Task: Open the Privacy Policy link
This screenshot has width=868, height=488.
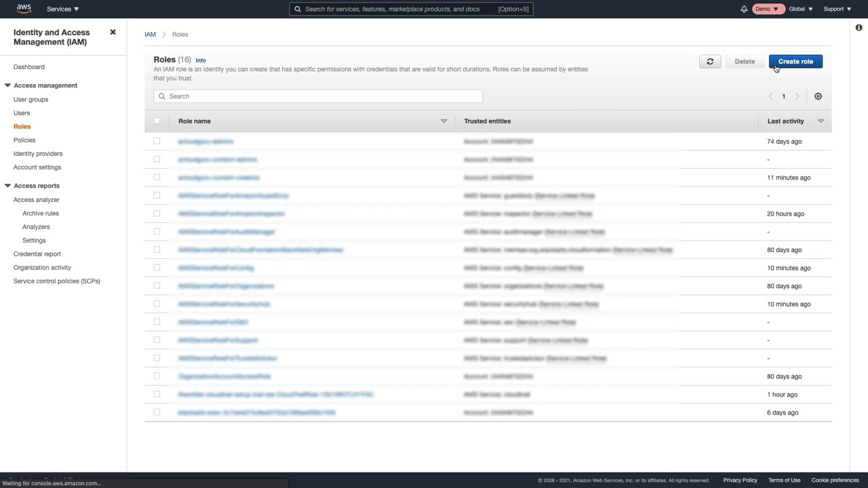Action: pos(740,481)
